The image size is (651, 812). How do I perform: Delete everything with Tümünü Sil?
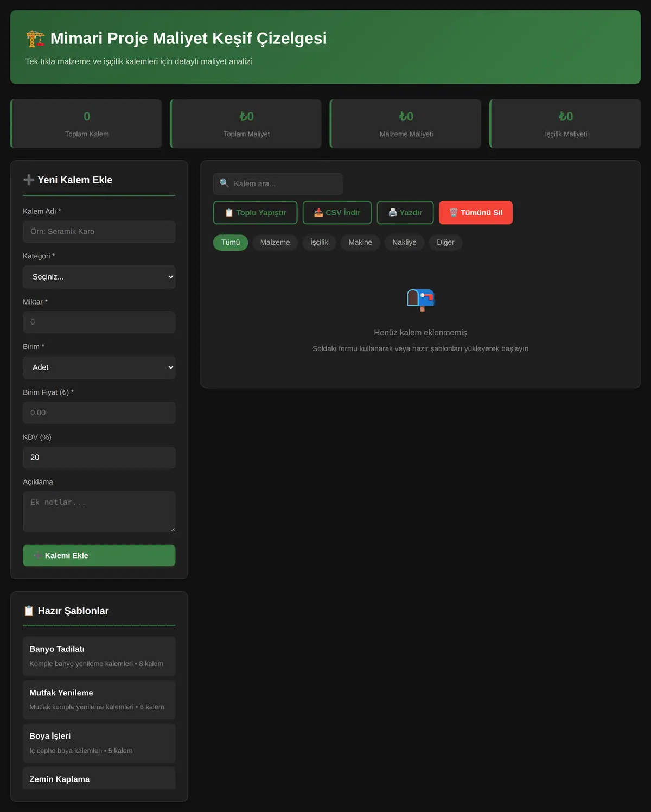point(476,213)
